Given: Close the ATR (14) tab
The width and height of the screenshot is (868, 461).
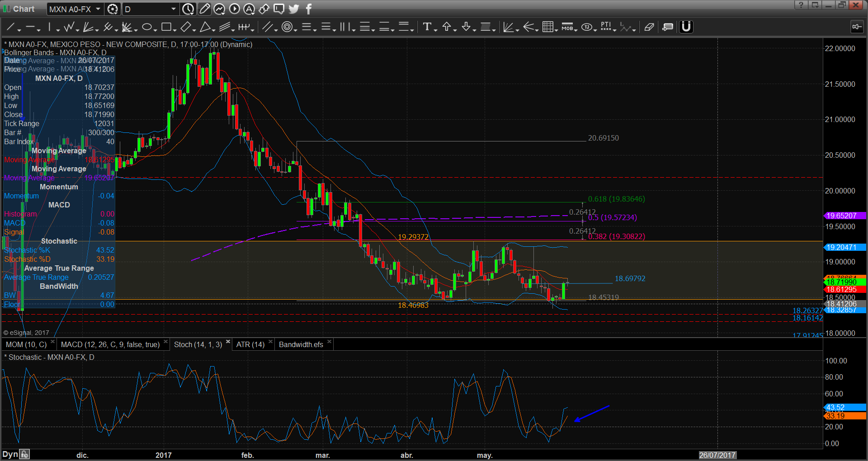Looking at the screenshot, I should click(270, 342).
